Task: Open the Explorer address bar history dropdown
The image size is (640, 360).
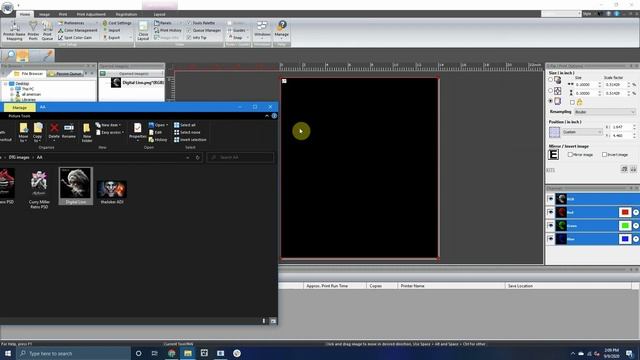Action: tap(188, 157)
